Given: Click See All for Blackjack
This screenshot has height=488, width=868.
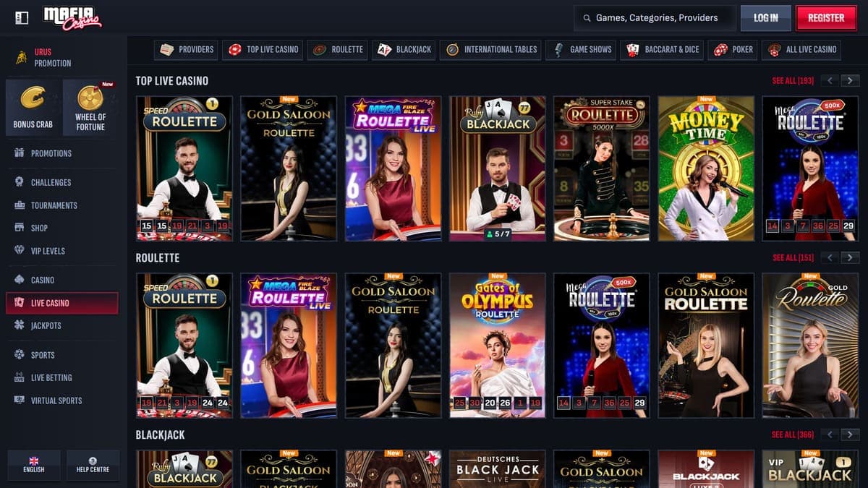Looking at the screenshot, I should [793, 435].
